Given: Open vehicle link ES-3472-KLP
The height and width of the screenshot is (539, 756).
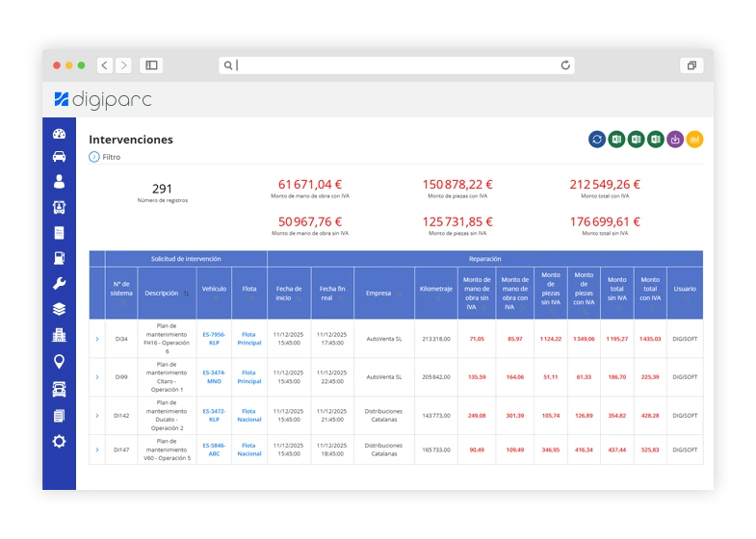Looking at the screenshot, I should point(214,415).
